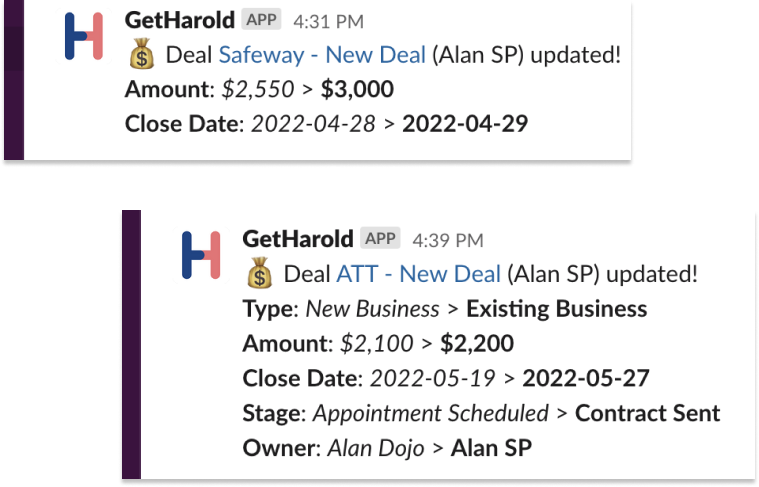
Task: Click the new owner Alan SP
Action: [491, 448]
